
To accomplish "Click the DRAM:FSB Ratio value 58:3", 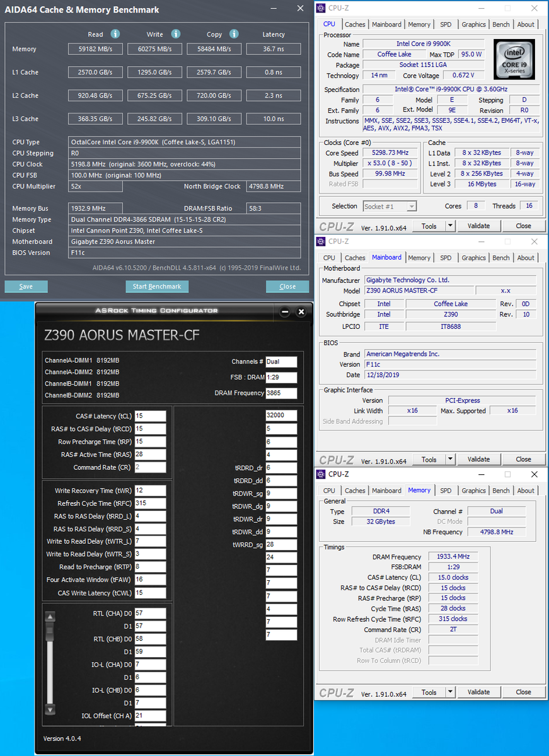I will pos(275,209).
